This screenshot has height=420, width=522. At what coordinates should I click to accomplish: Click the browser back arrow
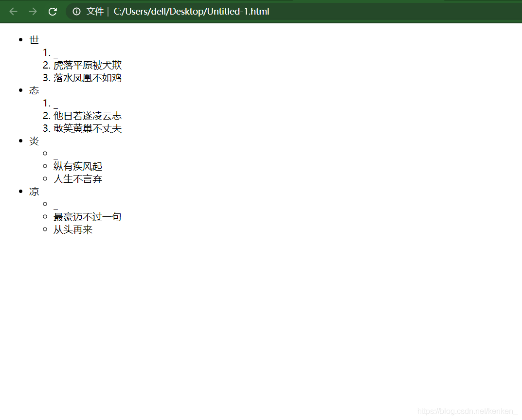tap(13, 12)
